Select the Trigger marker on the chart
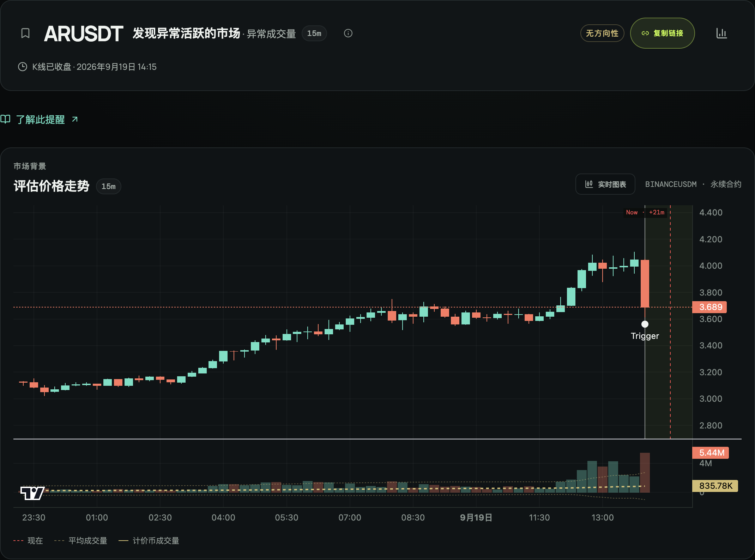The width and height of the screenshot is (755, 560). click(645, 324)
